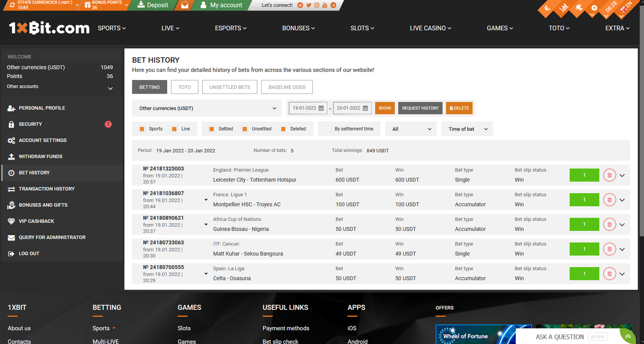The width and height of the screenshot is (644, 344).
Task: Delete bet 24180700555 with its trash icon
Action: (609, 274)
